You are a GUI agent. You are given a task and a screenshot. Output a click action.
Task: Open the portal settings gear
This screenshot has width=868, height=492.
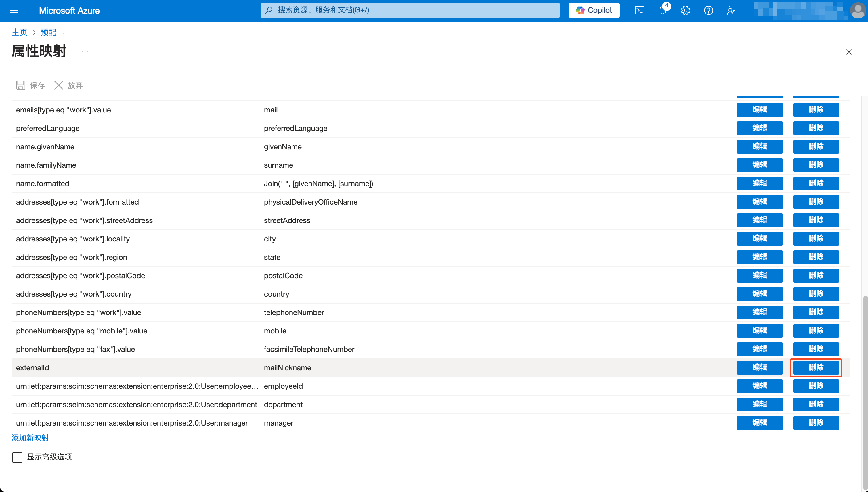point(685,10)
